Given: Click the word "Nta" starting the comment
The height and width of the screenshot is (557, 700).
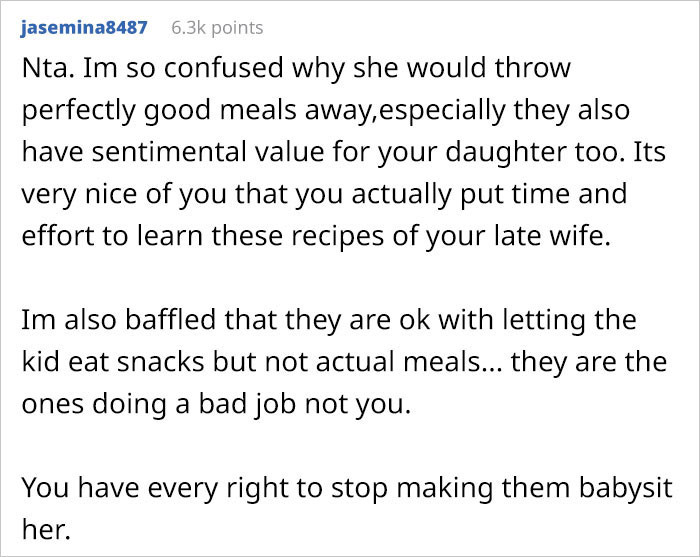Looking at the screenshot, I should coord(45,69).
